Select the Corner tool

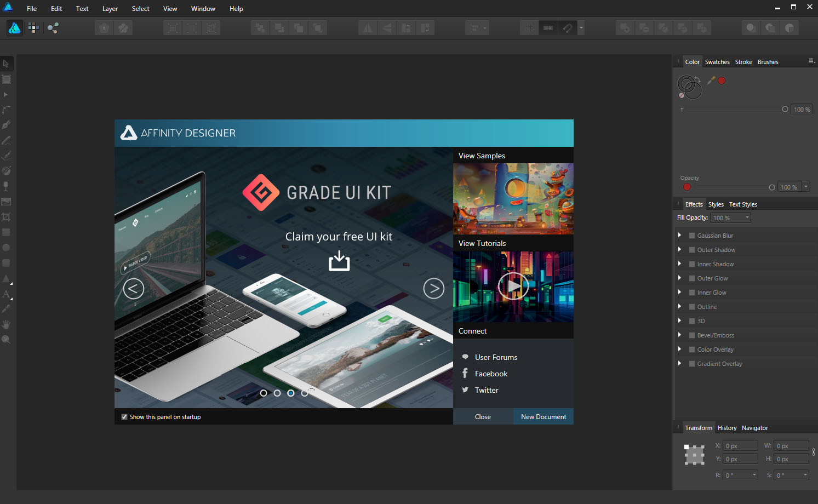click(x=6, y=110)
